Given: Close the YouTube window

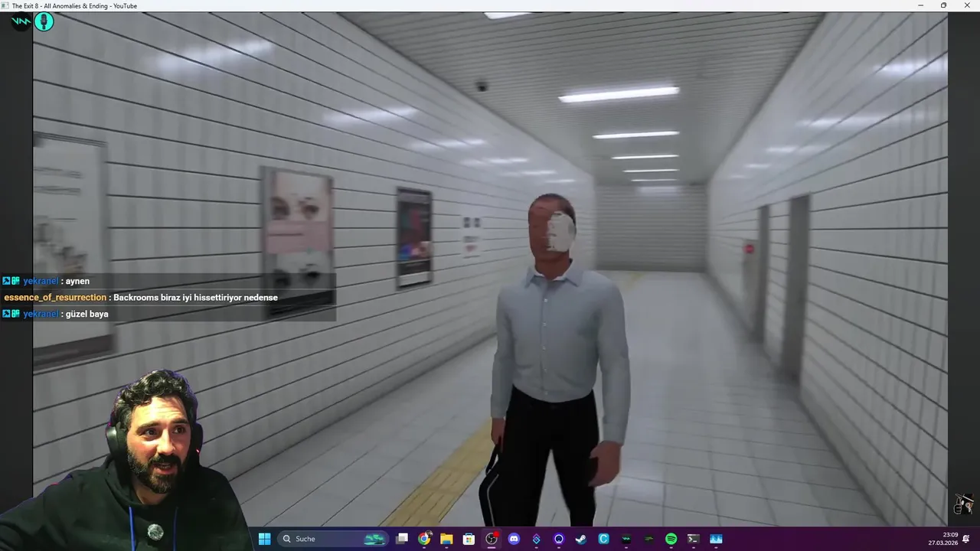Looking at the screenshot, I should (966, 5).
